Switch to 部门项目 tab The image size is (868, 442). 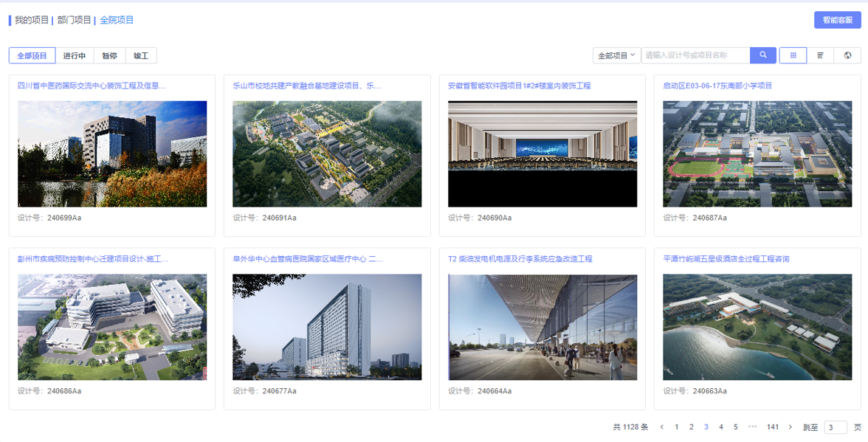click(x=74, y=20)
